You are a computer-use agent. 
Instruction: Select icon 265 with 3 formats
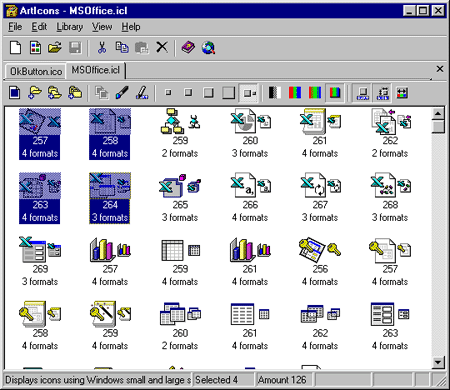180,198
